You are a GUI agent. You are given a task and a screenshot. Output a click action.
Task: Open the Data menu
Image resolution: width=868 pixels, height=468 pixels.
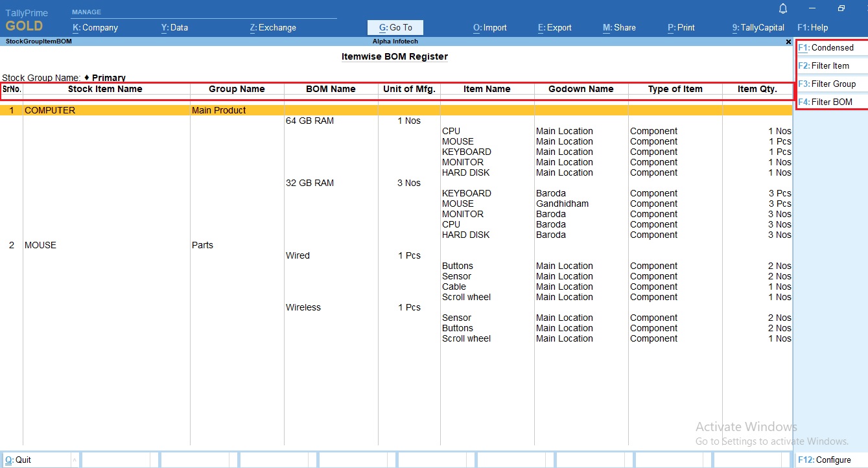174,27
